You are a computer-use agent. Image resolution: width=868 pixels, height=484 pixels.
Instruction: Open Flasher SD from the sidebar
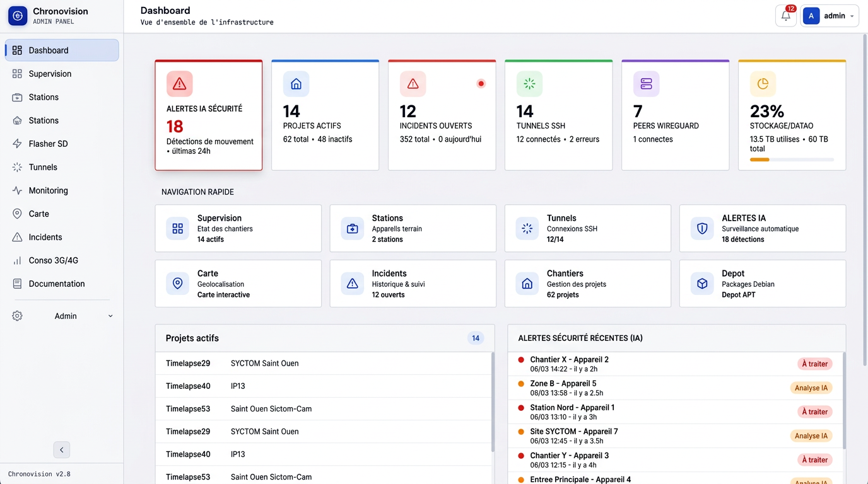pyautogui.click(x=48, y=144)
